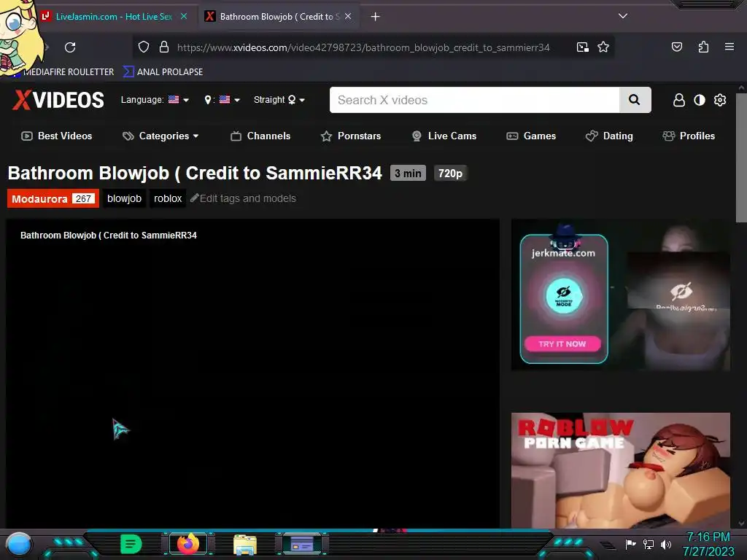Viewport: 747px width, 560px height.
Task: Click TRY IT NOW on jerkmate ad
Action: [x=562, y=344]
